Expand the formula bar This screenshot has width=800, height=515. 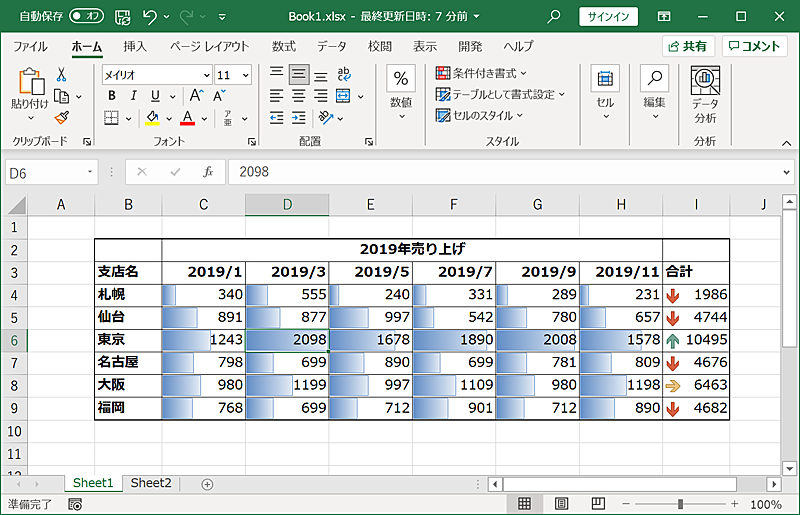tap(786, 173)
